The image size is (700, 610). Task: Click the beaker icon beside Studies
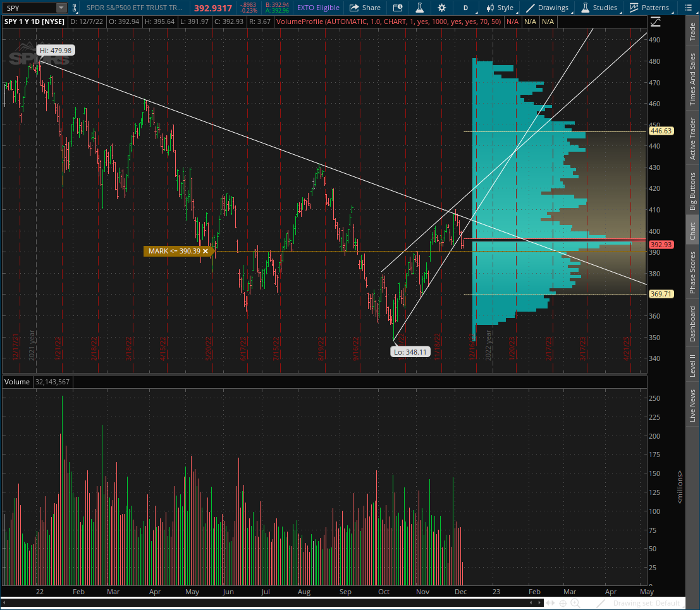(x=586, y=8)
